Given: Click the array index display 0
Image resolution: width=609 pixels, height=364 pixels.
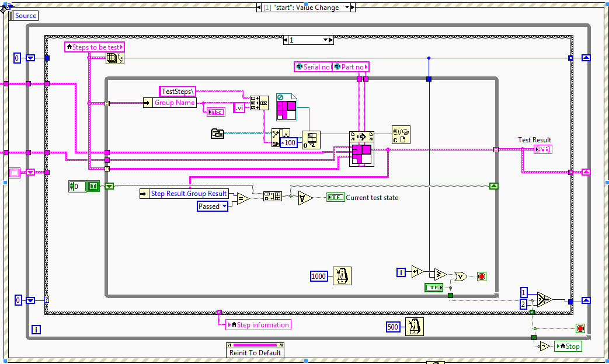Looking at the screenshot, I should point(76,186).
